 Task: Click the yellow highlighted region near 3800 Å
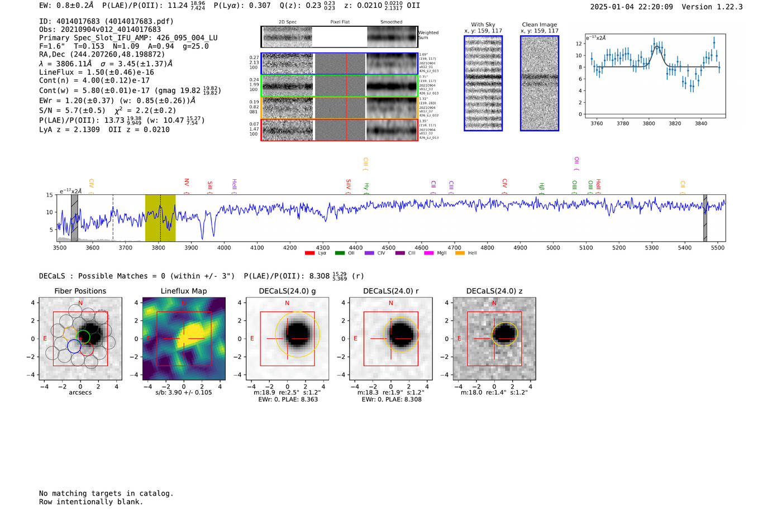click(x=160, y=218)
